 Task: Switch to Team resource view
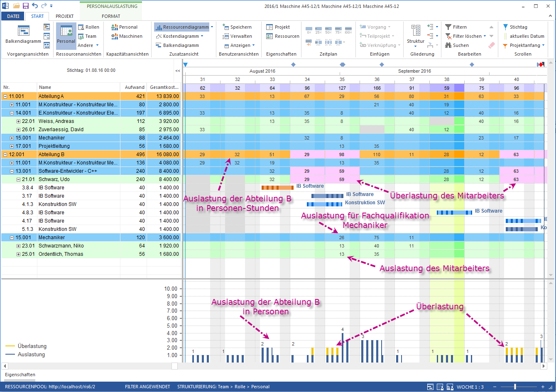pos(87,36)
